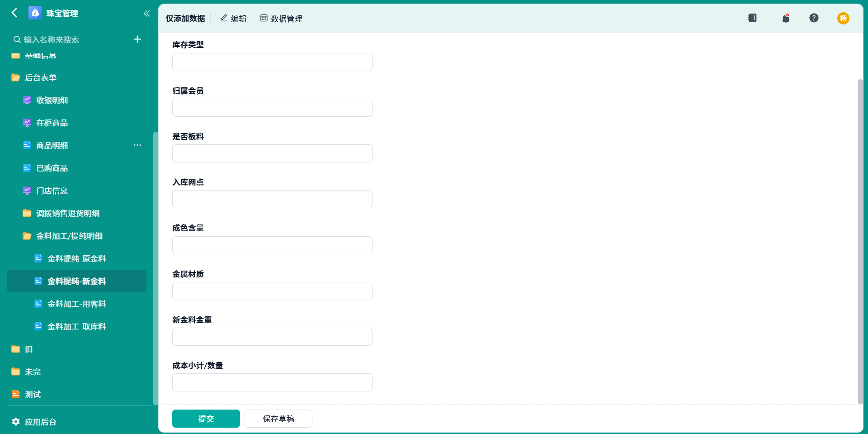The height and width of the screenshot is (434, 868).
Task: Click the 金料加工-用客料 form icon
Action: tap(38, 304)
